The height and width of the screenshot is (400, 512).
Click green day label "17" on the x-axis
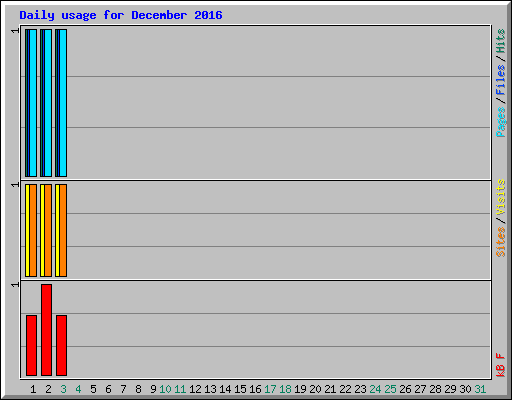coord(270,389)
